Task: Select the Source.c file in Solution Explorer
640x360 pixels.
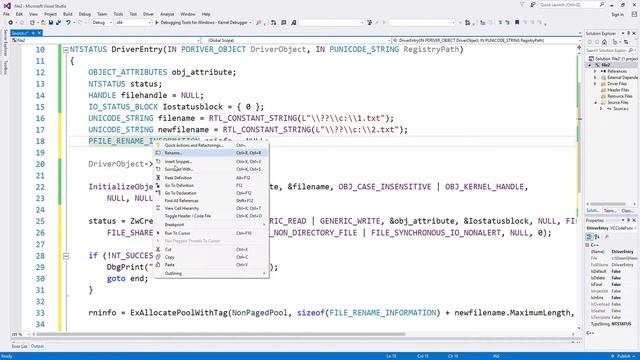Action: [x=620, y=109]
